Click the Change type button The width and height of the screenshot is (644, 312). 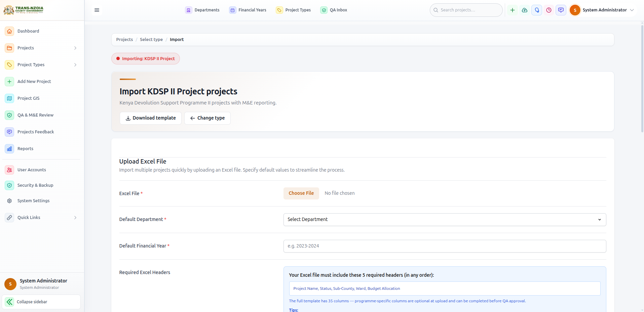click(207, 118)
